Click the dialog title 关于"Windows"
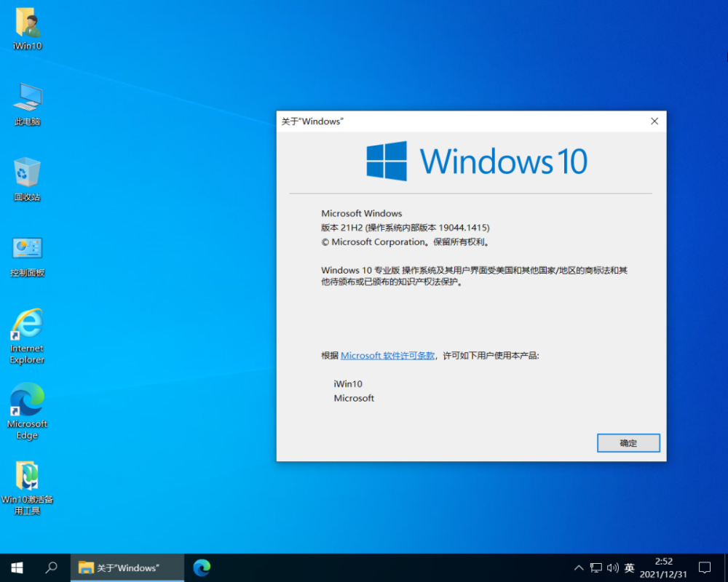This screenshot has width=728, height=582. 312,121
